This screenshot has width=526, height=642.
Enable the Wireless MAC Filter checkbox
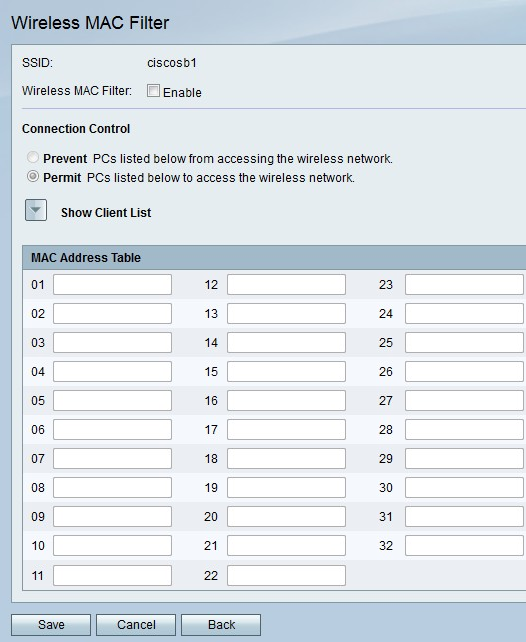pos(154,90)
